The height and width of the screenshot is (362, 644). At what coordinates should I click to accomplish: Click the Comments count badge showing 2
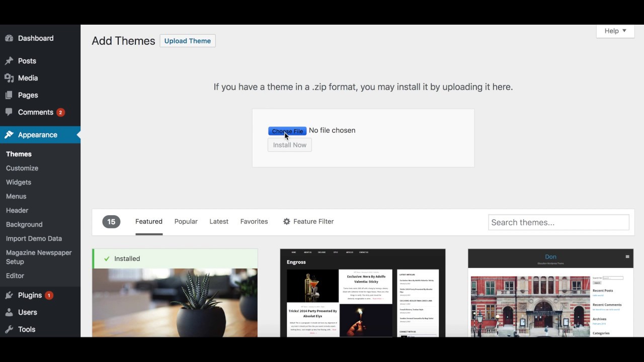click(x=60, y=112)
